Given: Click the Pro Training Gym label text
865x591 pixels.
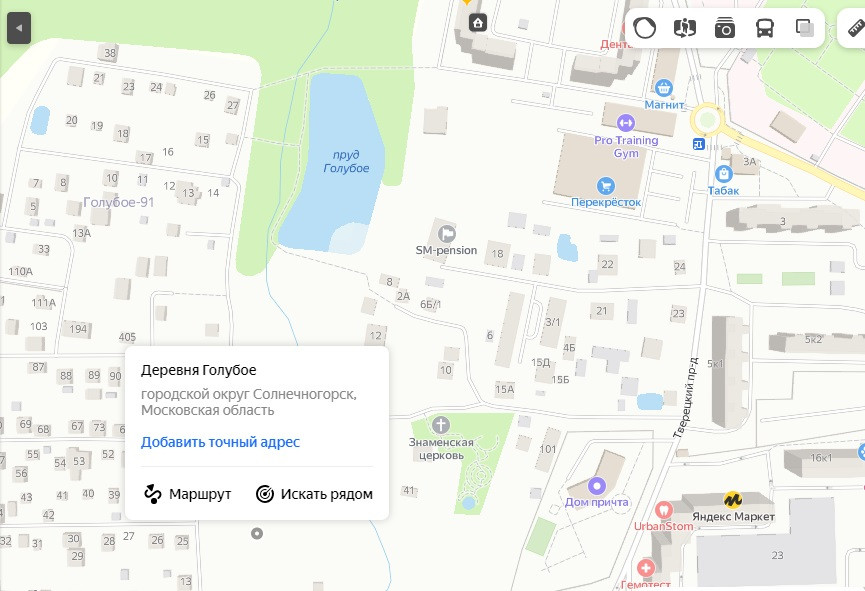Looking at the screenshot, I should click(626, 147).
